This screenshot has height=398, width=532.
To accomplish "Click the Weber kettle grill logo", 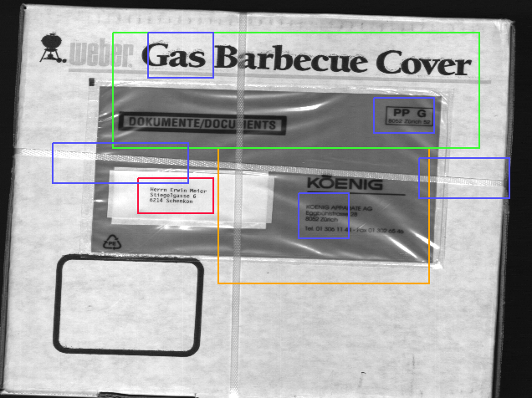I will [x=52, y=48].
